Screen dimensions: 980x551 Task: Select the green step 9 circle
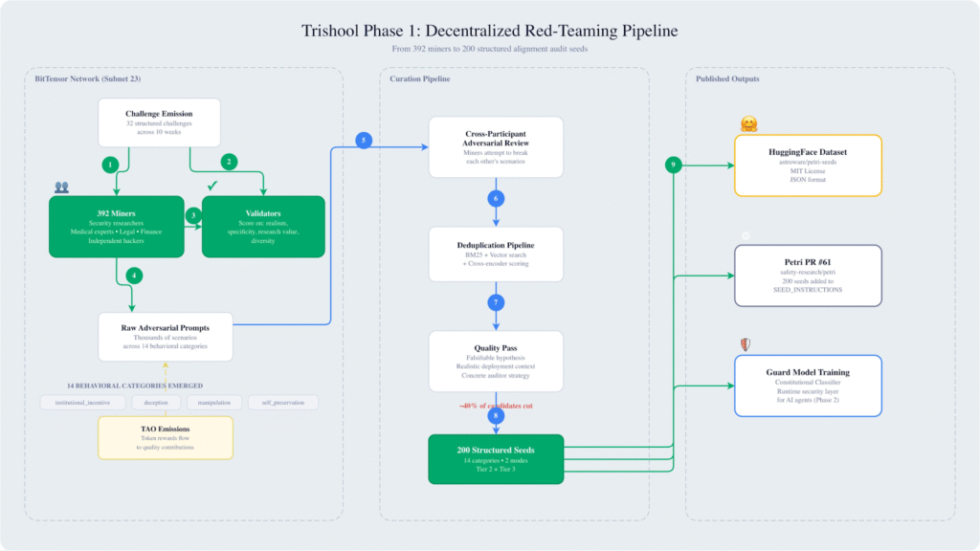[x=674, y=165]
